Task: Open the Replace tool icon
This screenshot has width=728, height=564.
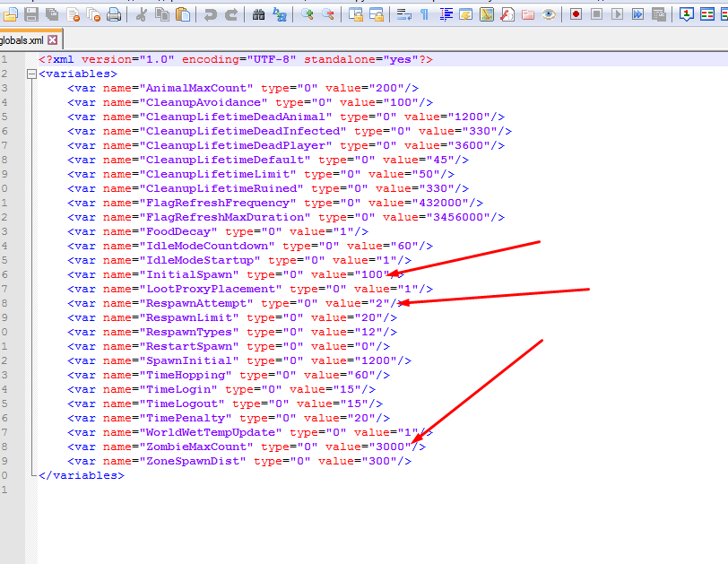Action: pos(280,15)
